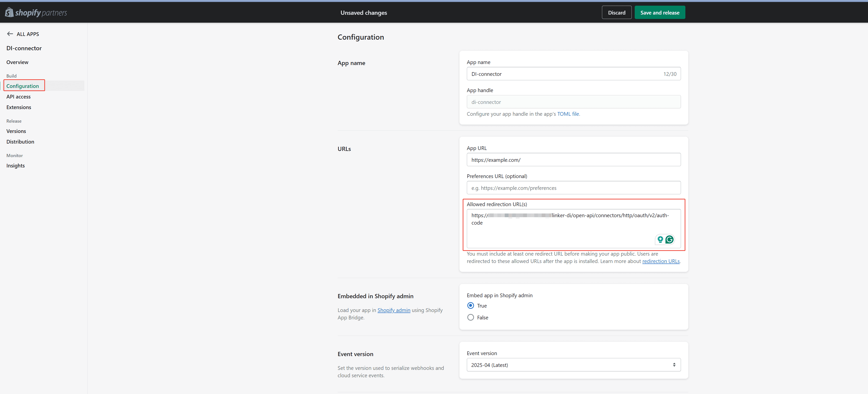Click the Configuration page heading
Viewport: 868px width, 394px height.
click(361, 37)
